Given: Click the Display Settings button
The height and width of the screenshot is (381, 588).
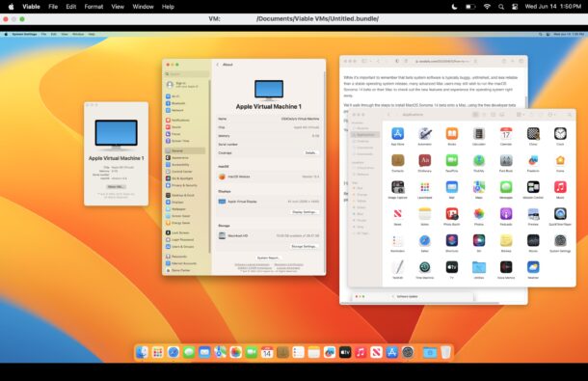Looking at the screenshot, I should click(x=305, y=212).
